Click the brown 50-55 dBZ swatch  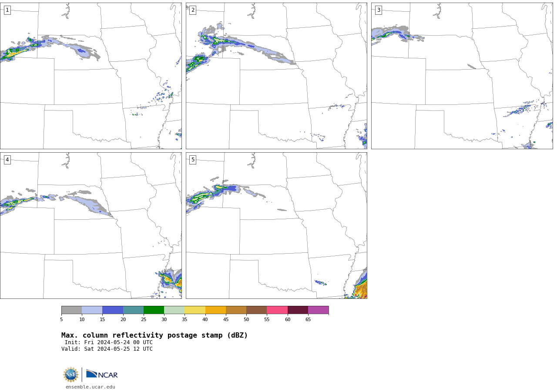tap(257, 310)
